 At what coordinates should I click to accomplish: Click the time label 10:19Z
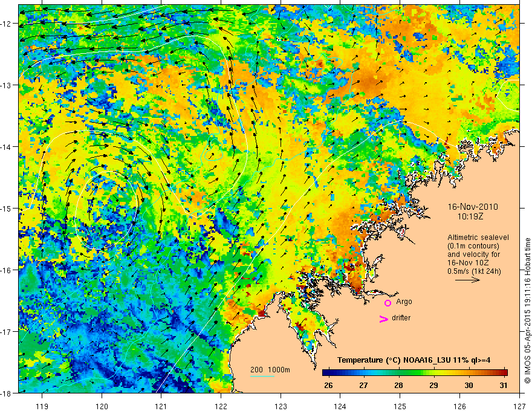click(x=470, y=216)
